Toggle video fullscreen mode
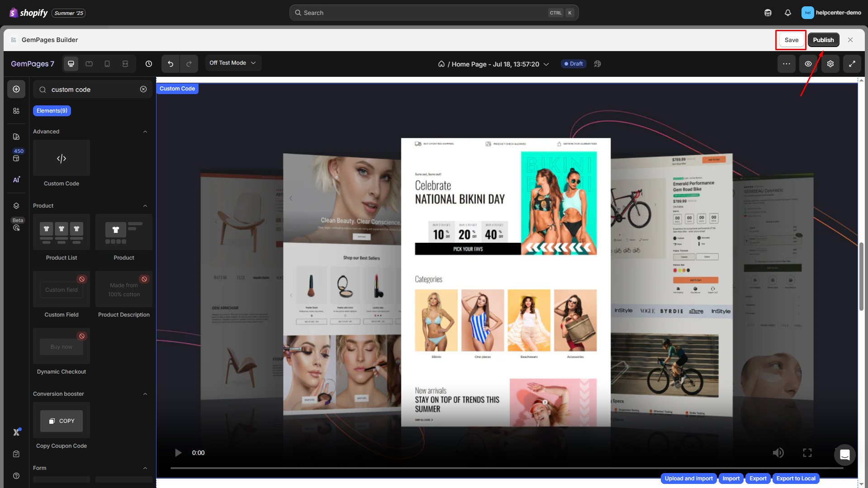Screen dimensions: 868x488 pyautogui.click(x=807, y=453)
